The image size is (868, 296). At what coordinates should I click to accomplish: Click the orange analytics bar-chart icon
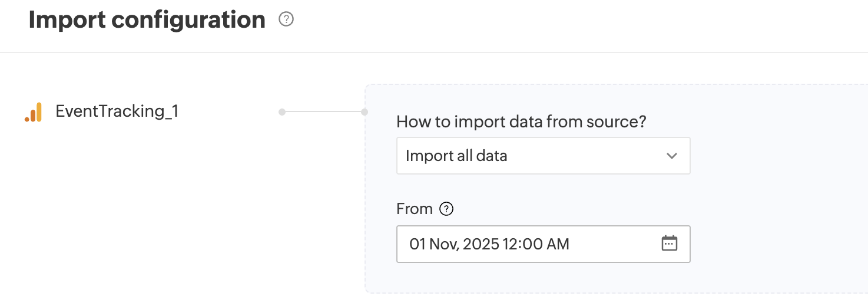click(34, 112)
